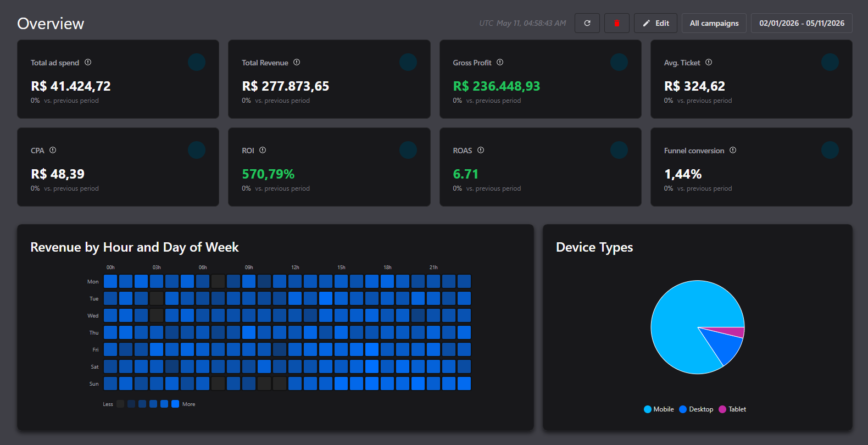Click the round icon on Total Revenue card
The image size is (868, 445).
pos(408,62)
